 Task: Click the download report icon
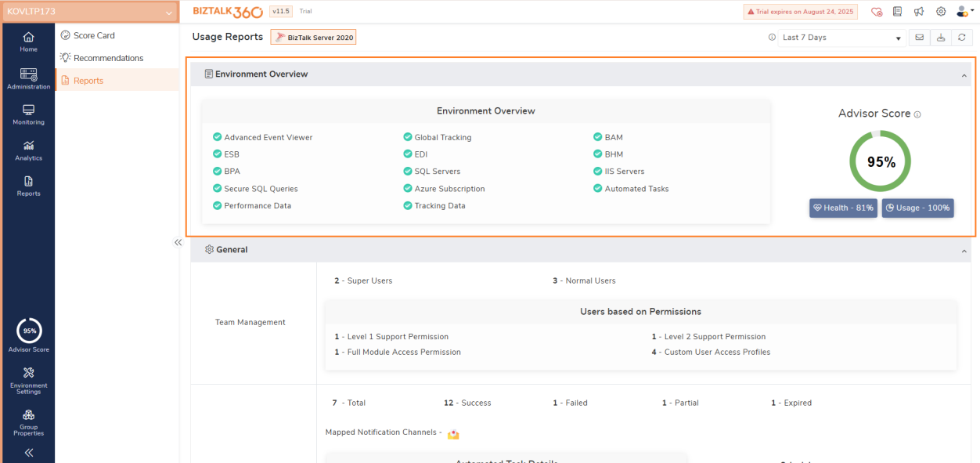941,37
